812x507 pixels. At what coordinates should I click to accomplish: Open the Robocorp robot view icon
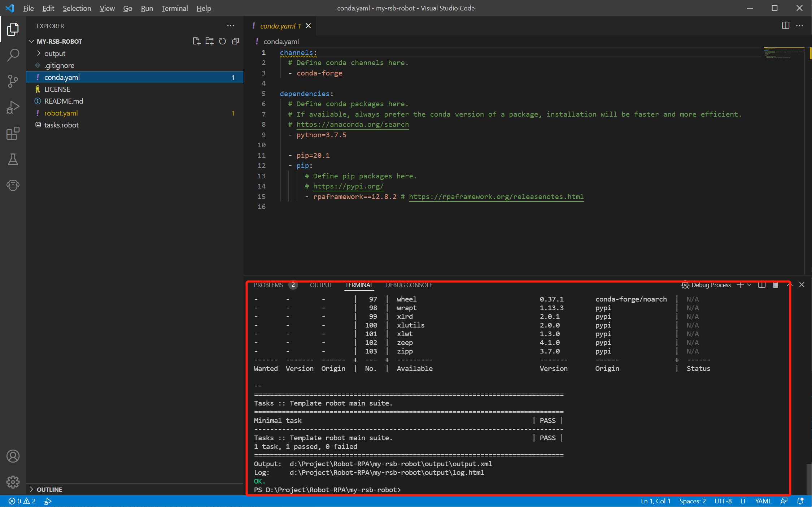13,185
